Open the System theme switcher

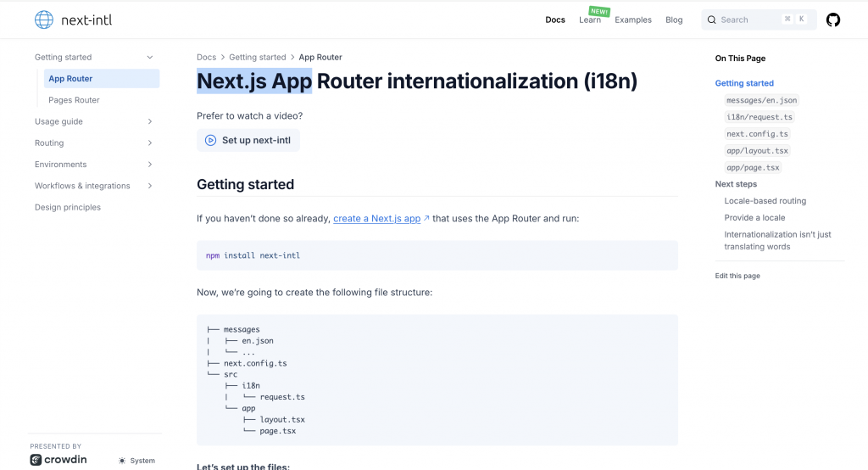(136, 461)
